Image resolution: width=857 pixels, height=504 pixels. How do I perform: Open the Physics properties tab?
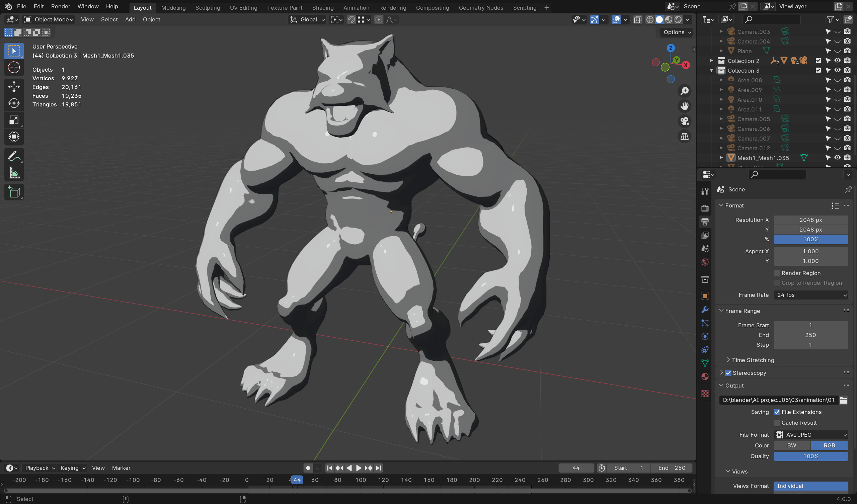[705, 336]
